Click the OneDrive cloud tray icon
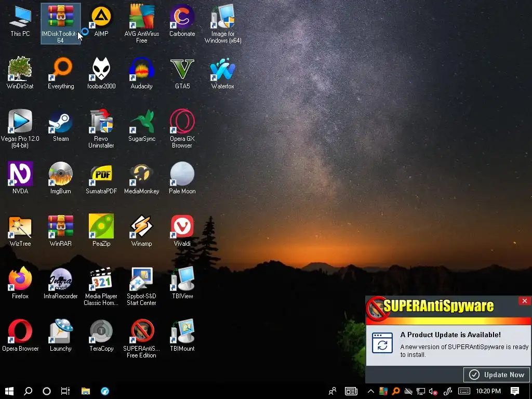Image resolution: width=532 pixels, height=399 pixels. [408, 392]
